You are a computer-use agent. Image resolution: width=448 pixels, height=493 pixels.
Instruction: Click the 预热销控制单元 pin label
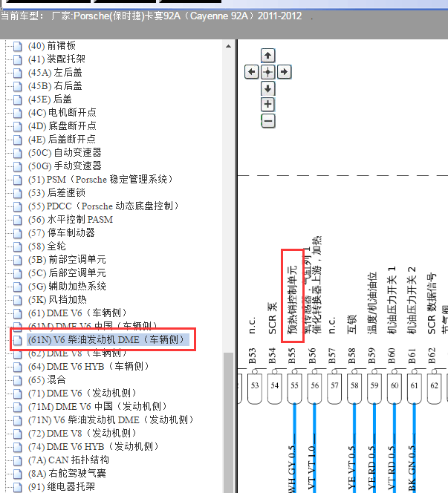[292, 300]
